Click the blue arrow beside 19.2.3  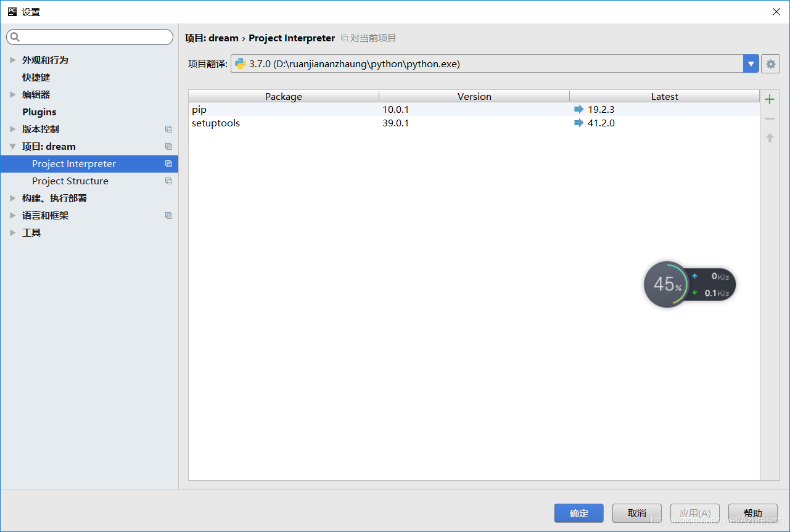578,109
